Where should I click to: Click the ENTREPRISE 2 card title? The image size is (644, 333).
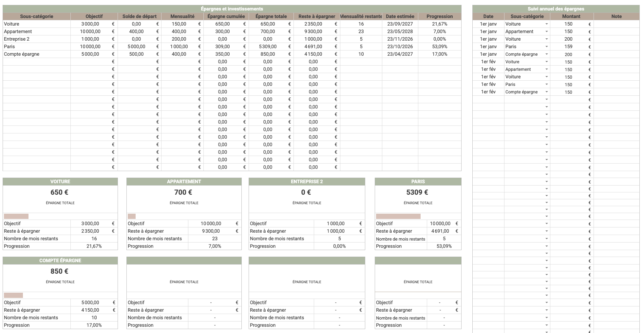click(x=307, y=182)
